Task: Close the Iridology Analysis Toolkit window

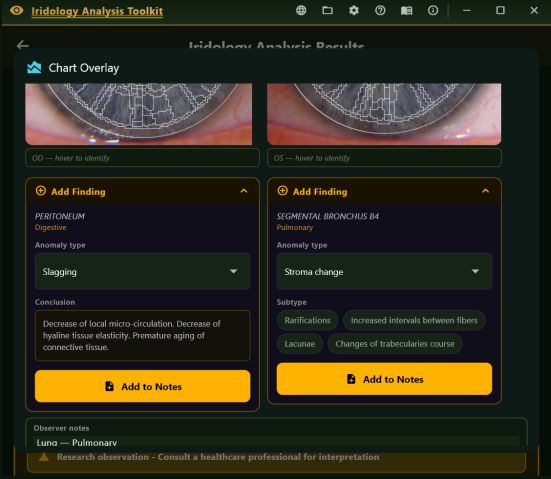Action: [534, 11]
